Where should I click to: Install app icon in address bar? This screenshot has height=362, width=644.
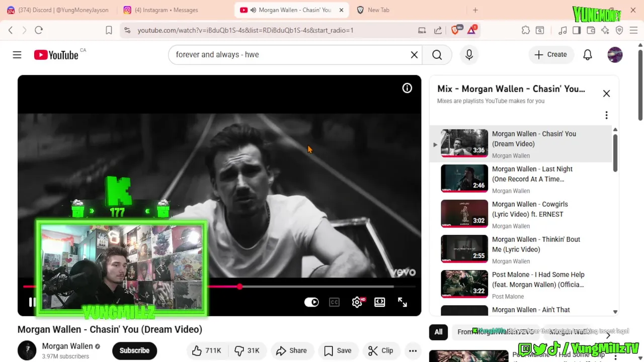click(x=422, y=30)
